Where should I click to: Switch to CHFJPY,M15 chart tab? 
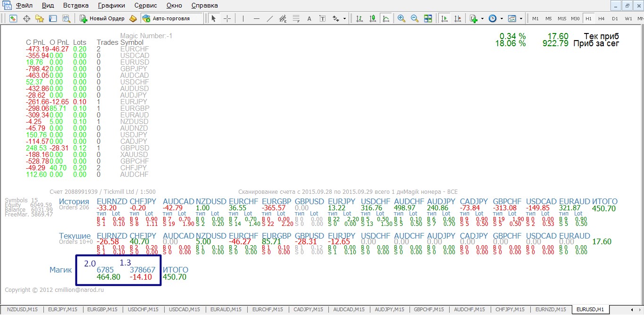tap(510, 309)
